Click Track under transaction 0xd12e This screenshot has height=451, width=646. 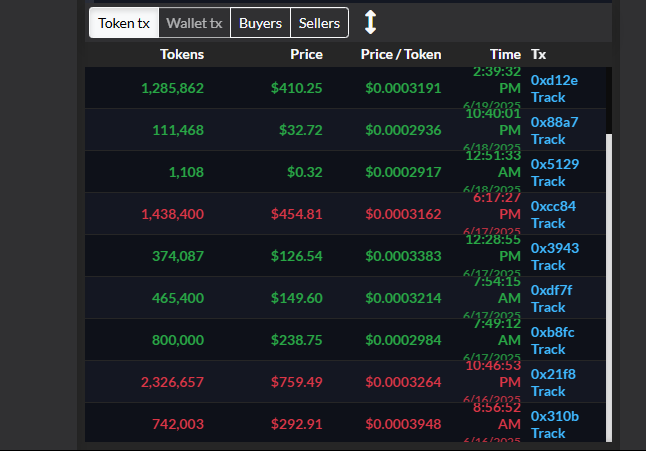[548, 97]
